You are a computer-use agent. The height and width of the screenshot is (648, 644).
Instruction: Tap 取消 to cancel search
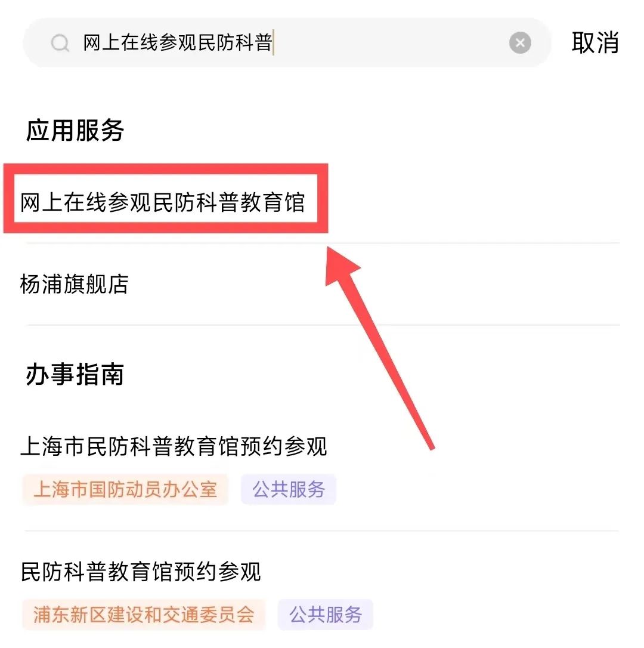pos(595,43)
